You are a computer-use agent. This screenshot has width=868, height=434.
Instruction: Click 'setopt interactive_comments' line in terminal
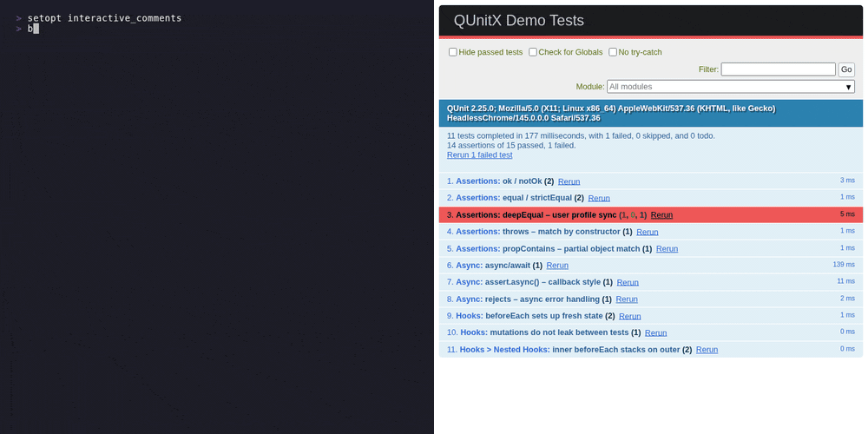[105, 18]
